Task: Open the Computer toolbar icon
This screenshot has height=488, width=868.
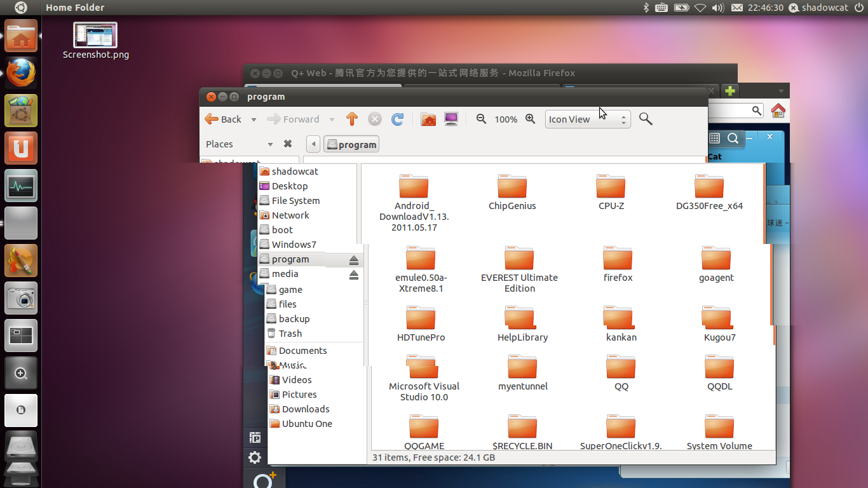Action: click(x=451, y=119)
